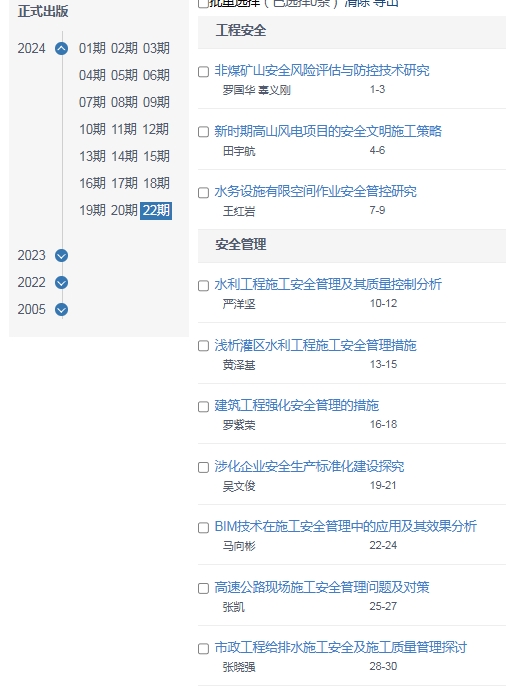Open article 浅析灌区水利工程施工安全管理措施
Viewport: 506px width, 694px height.
[x=316, y=345]
